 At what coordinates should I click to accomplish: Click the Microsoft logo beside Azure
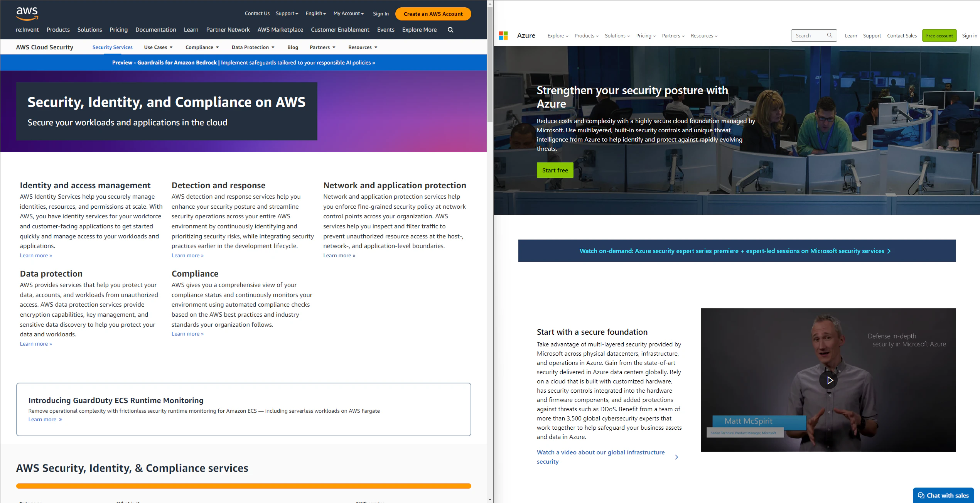[503, 35]
